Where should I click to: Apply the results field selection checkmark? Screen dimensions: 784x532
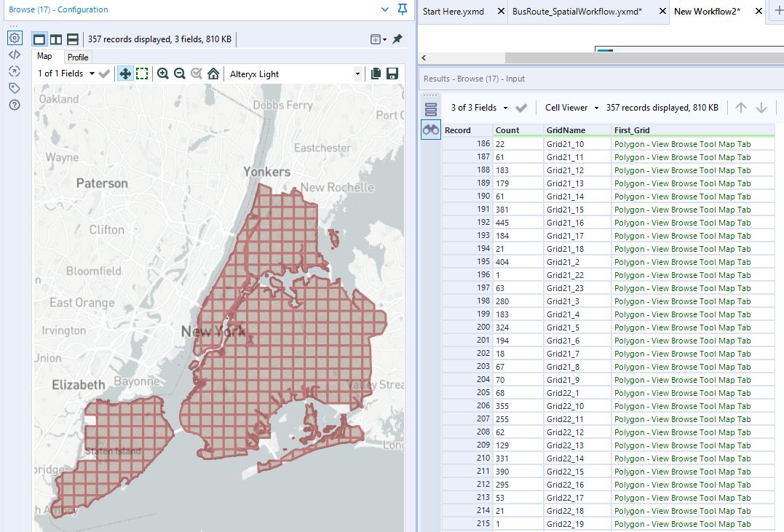pos(521,108)
